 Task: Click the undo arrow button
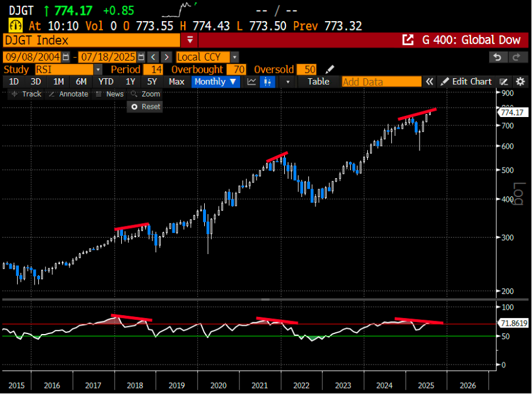tap(497, 57)
